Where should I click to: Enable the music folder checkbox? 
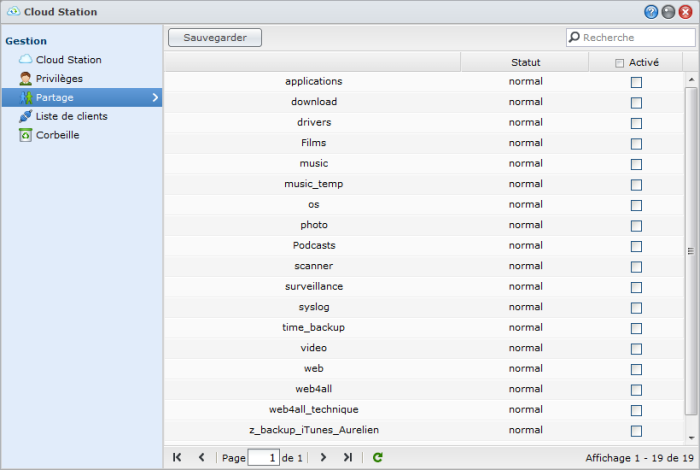point(636,164)
